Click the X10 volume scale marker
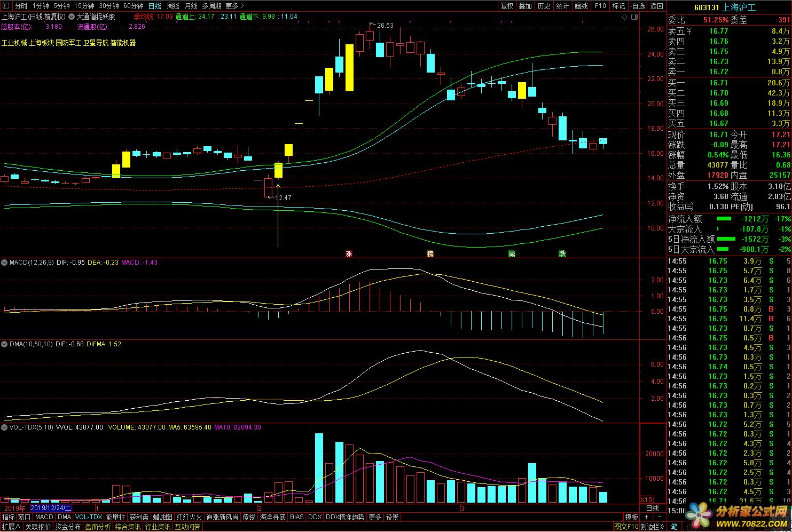The height and width of the screenshot is (532, 792). tap(646, 500)
